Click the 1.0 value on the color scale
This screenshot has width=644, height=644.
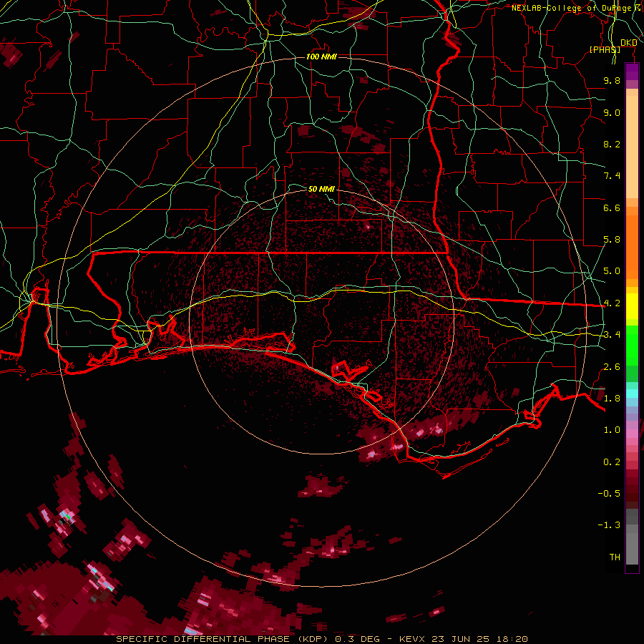coord(612,430)
